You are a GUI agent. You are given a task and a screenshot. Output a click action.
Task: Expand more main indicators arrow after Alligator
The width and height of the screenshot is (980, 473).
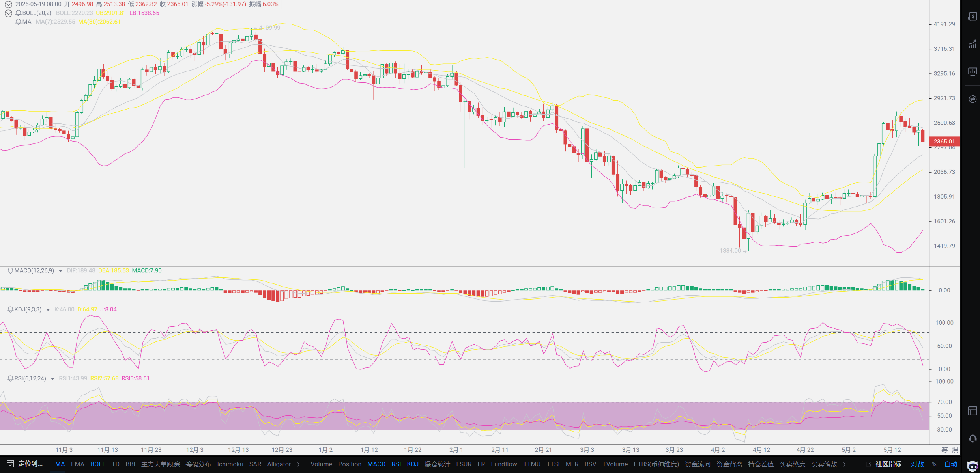point(298,464)
